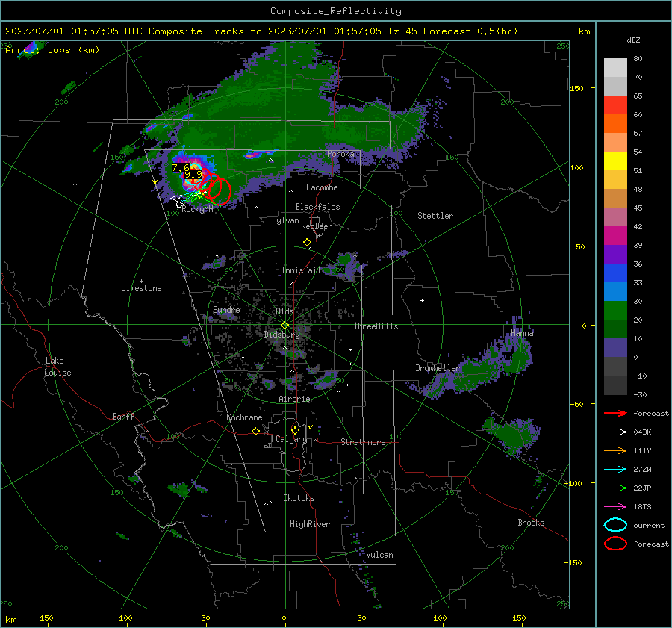This screenshot has height=628, width=672.
Task: Select the magenta 39-42 dBZ color swatch
Action: (x=615, y=235)
